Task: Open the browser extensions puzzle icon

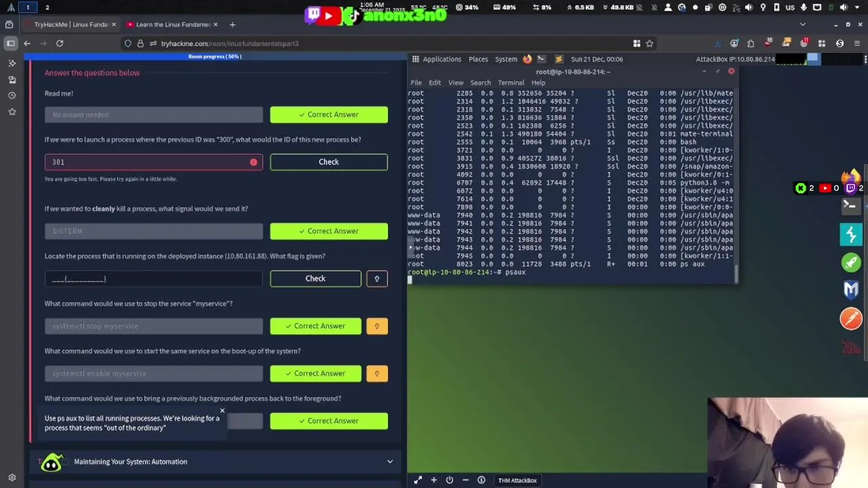Action: point(751,43)
